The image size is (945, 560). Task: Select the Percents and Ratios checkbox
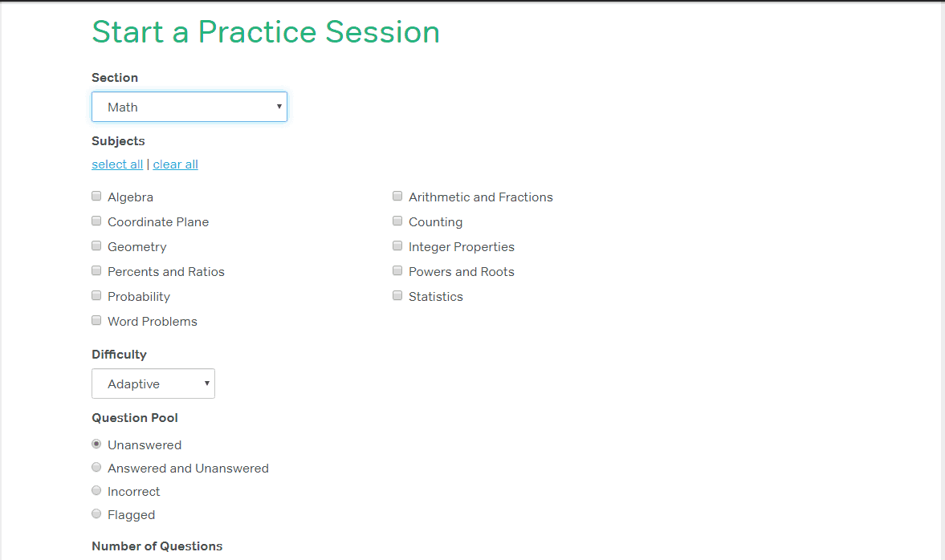[x=96, y=271]
